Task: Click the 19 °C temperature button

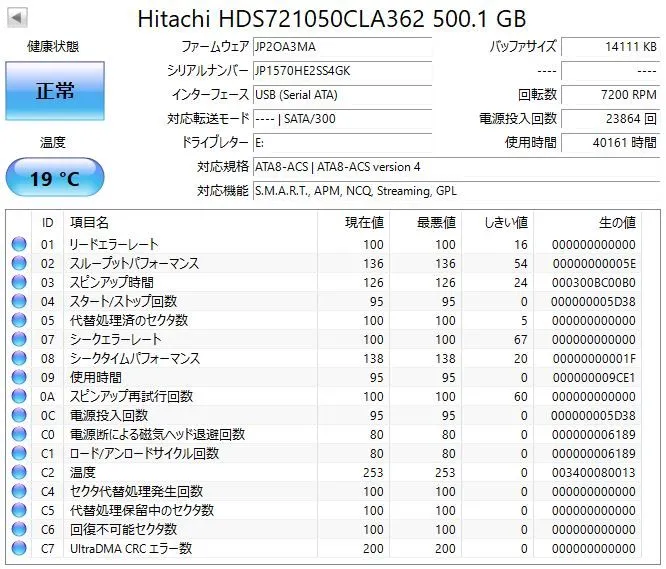Action: [x=55, y=177]
